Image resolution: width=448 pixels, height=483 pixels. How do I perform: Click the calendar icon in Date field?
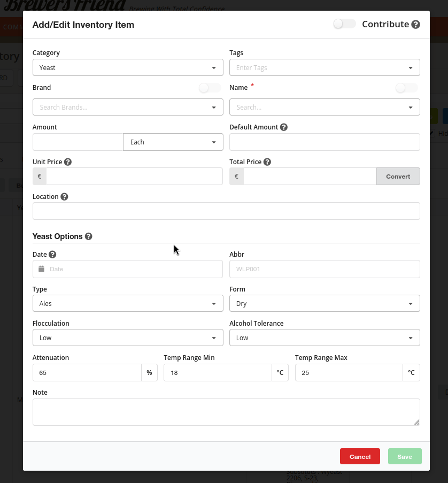point(41,269)
